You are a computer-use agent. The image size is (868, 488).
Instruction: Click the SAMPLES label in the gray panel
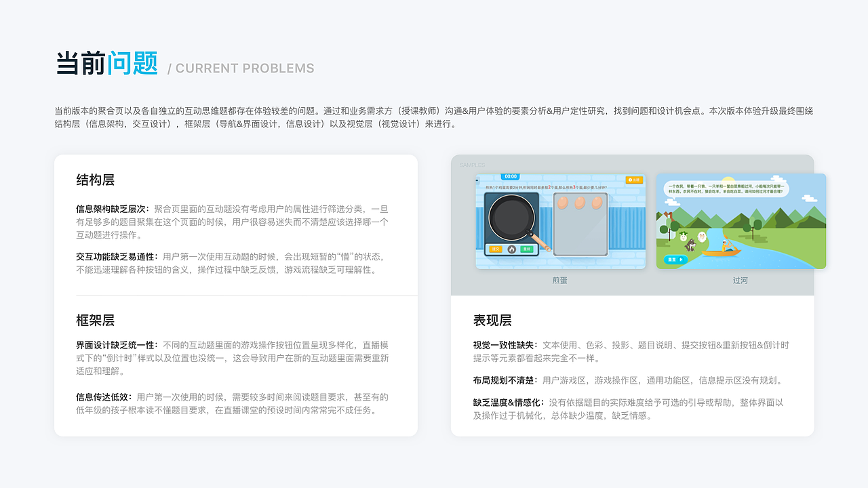click(472, 165)
